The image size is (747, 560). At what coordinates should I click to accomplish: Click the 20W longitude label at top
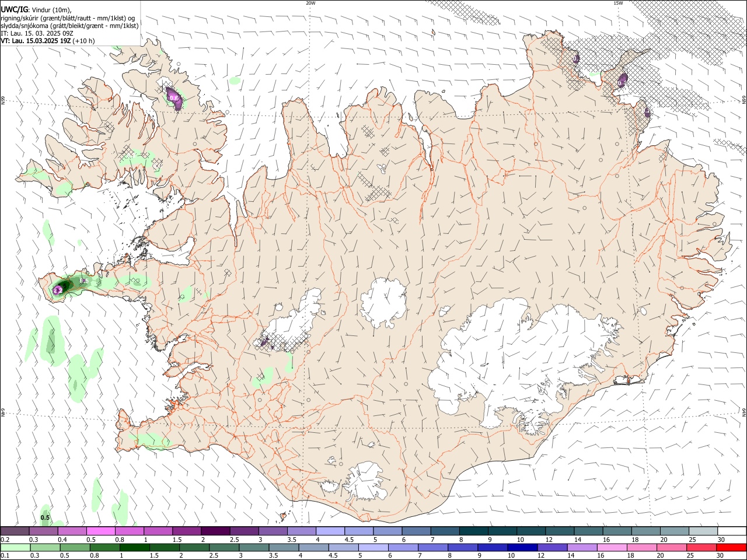(310, 3)
